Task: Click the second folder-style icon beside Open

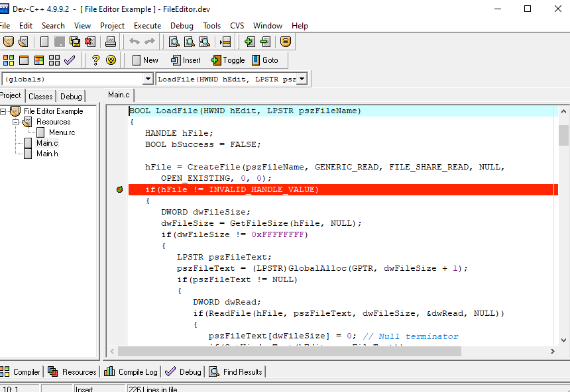Action: (x=23, y=42)
